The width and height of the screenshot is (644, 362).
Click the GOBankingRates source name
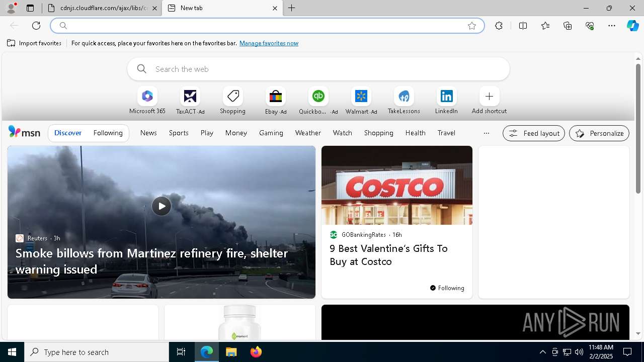364,235
